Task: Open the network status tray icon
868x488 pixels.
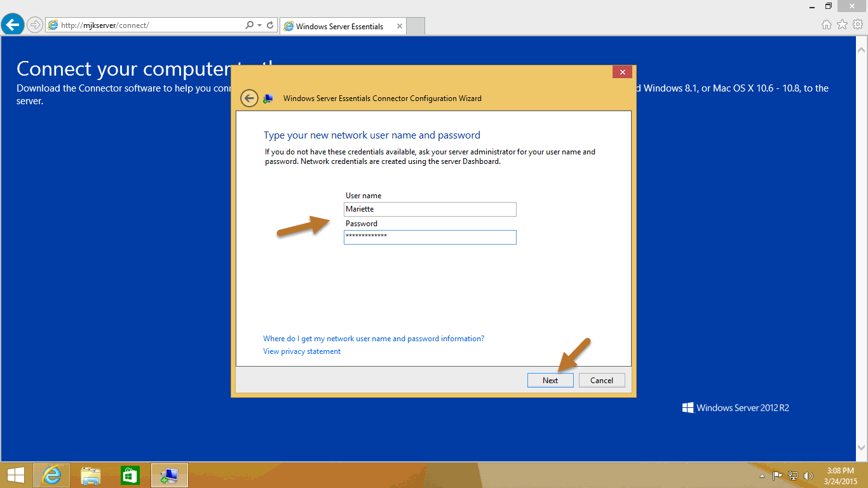Action: 793,475
